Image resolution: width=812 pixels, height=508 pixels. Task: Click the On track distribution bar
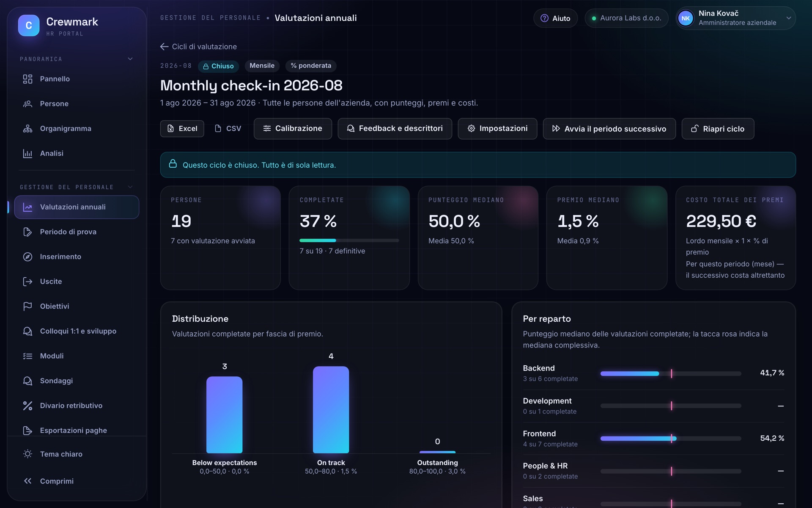point(331,410)
